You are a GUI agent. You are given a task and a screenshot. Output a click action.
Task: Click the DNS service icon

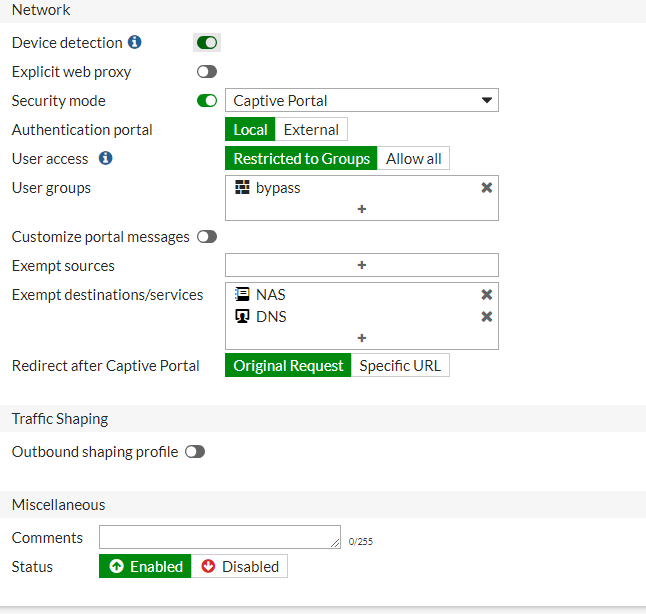coord(242,317)
